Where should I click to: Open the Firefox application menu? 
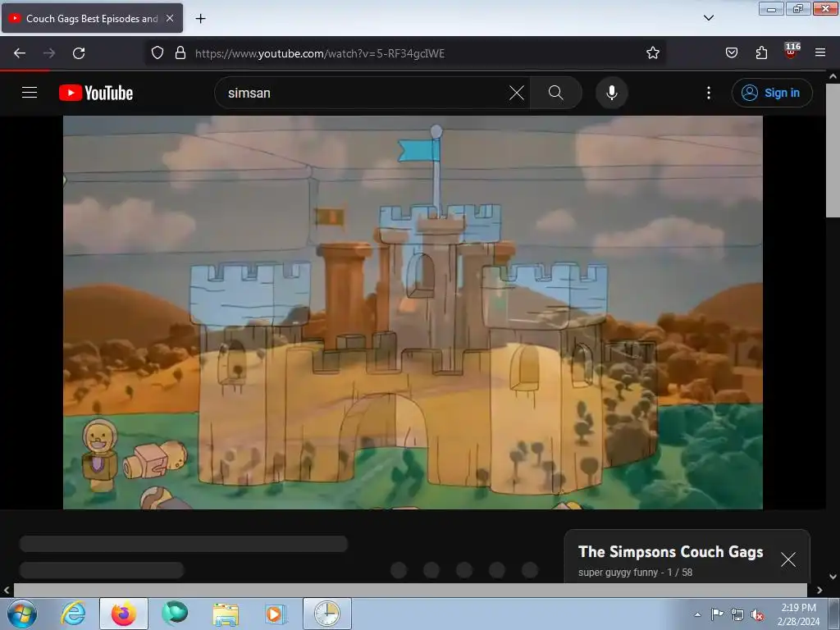(x=820, y=53)
